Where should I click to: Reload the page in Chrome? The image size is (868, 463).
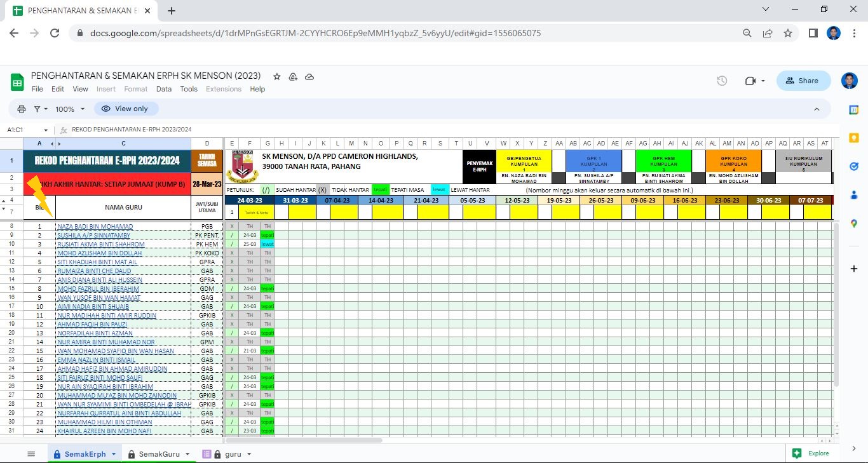tap(55, 33)
